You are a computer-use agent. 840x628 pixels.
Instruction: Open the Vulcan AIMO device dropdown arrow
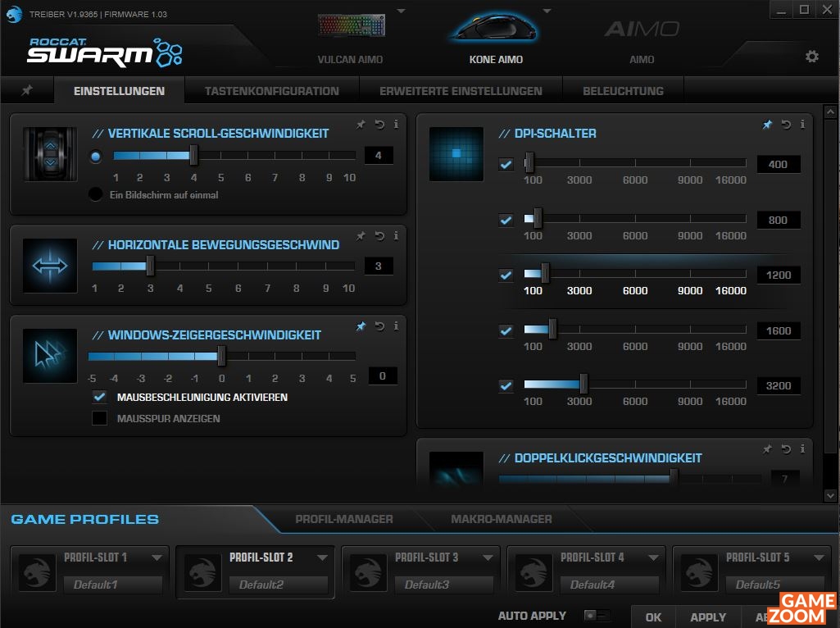401,11
